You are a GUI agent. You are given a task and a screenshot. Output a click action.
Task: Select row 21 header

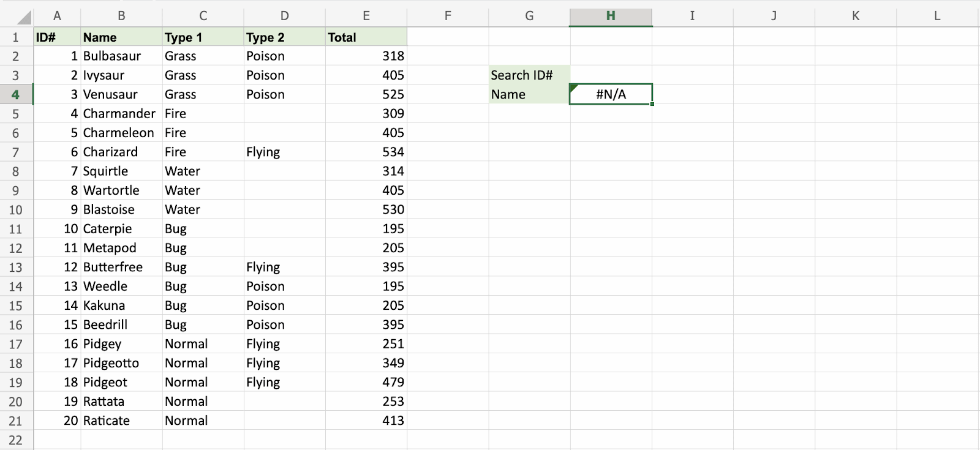[15, 421]
